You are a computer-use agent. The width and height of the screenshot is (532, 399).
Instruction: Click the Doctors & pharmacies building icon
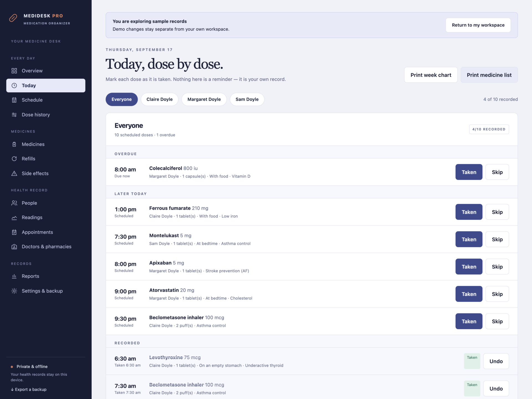coord(14,247)
